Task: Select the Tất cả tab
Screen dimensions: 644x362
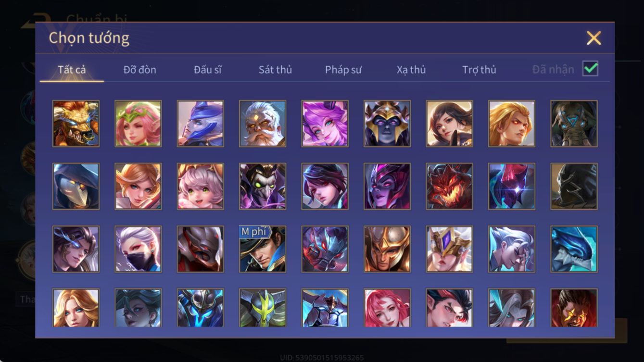Action: click(72, 70)
